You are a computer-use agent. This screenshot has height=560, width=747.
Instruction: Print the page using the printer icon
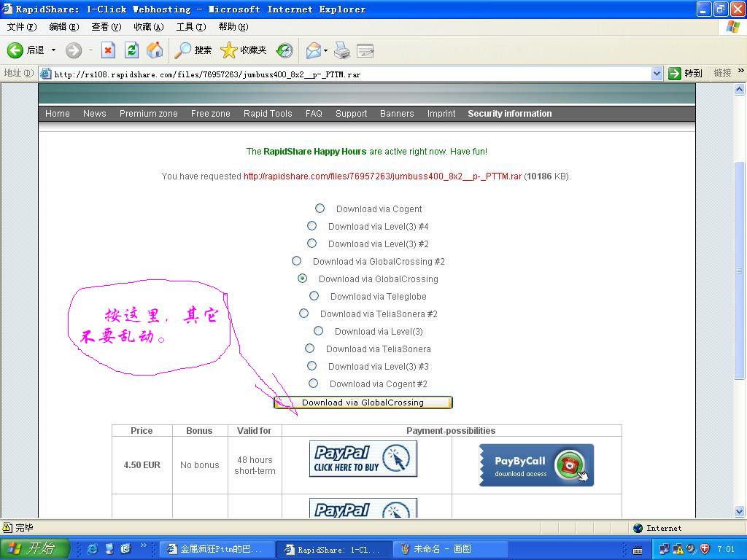(x=341, y=50)
